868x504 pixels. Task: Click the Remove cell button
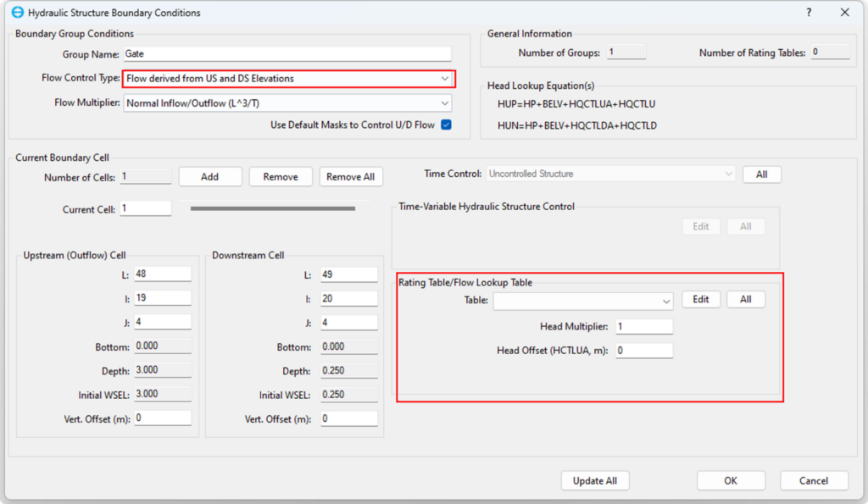click(x=281, y=176)
